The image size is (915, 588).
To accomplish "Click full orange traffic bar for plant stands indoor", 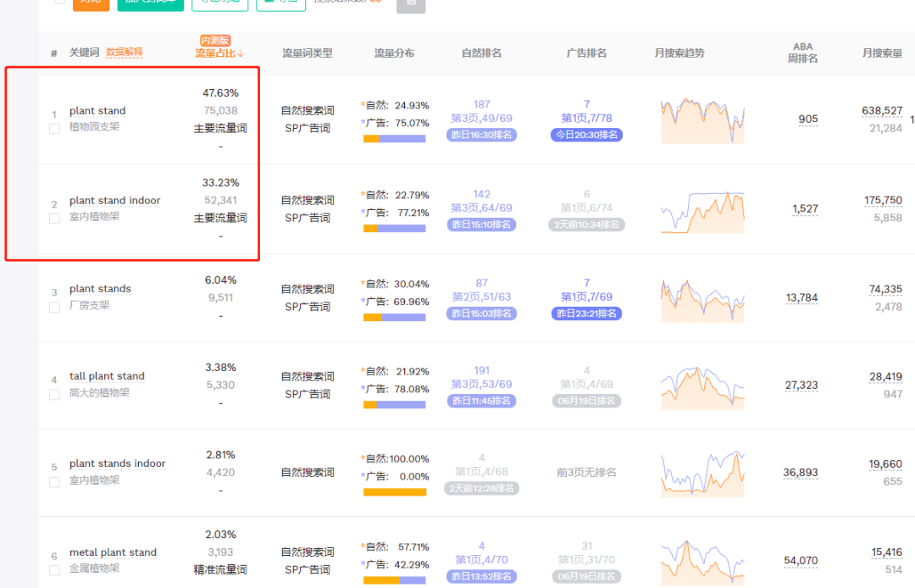I will point(395,492).
